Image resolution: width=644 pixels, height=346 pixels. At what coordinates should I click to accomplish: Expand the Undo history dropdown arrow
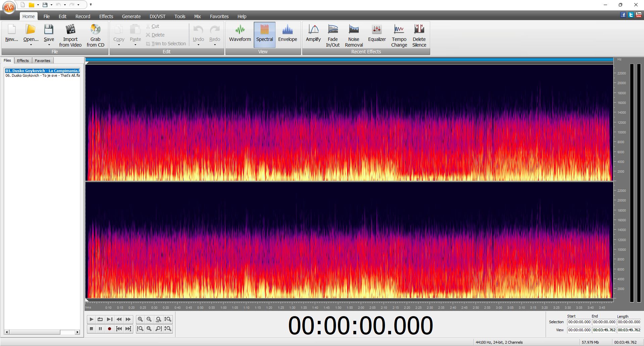pos(198,45)
